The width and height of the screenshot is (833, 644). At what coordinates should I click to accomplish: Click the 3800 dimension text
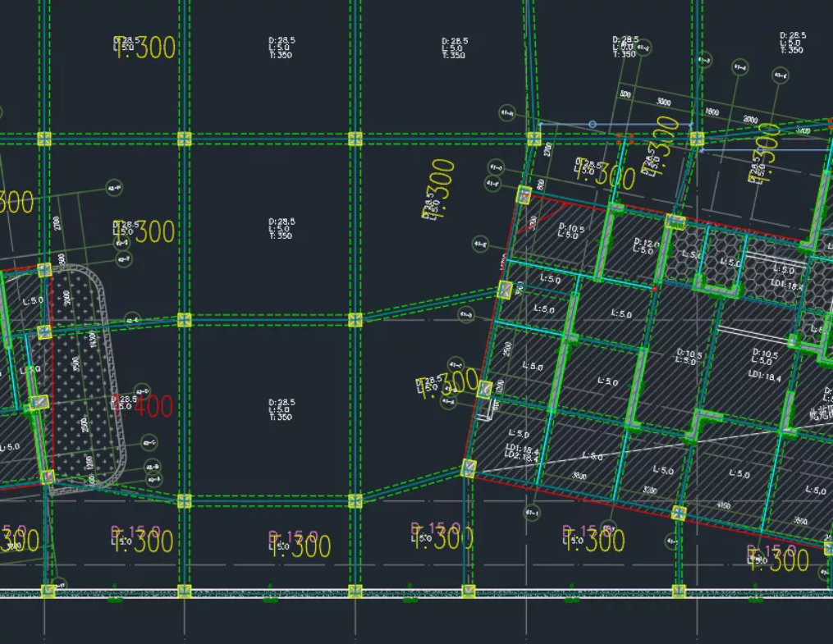coord(578,476)
